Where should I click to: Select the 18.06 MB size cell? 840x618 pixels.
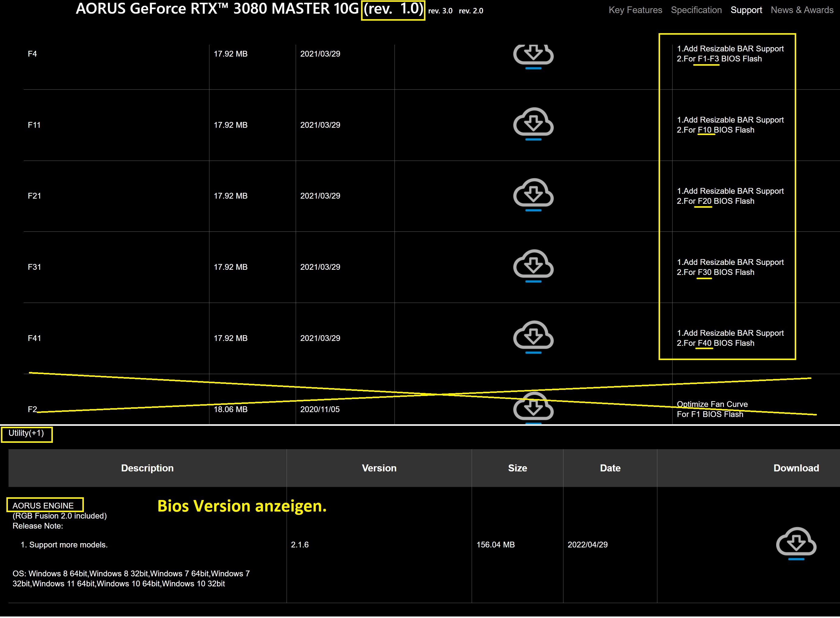[230, 409]
